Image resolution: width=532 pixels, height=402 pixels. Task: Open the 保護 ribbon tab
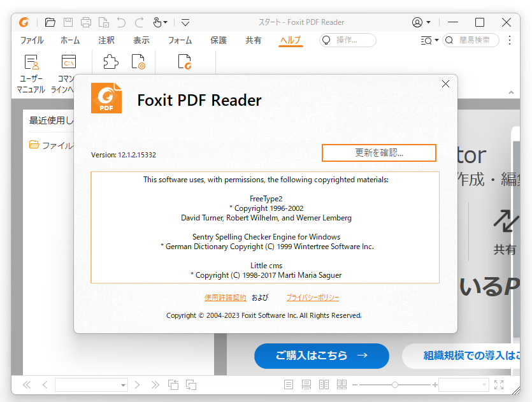pyautogui.click(x=218, y=39)
